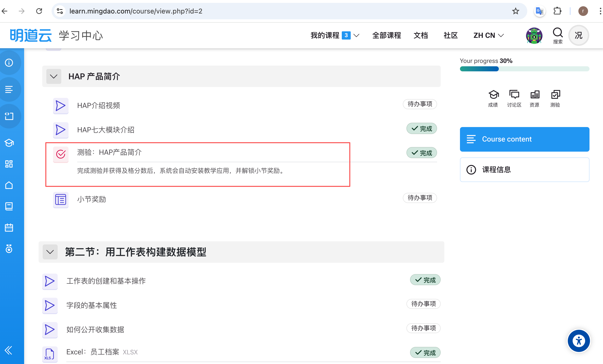This screenshot has width=603, height=364.
Task: Click the calendar icon in left sidebar
Action: coord(9,228)
